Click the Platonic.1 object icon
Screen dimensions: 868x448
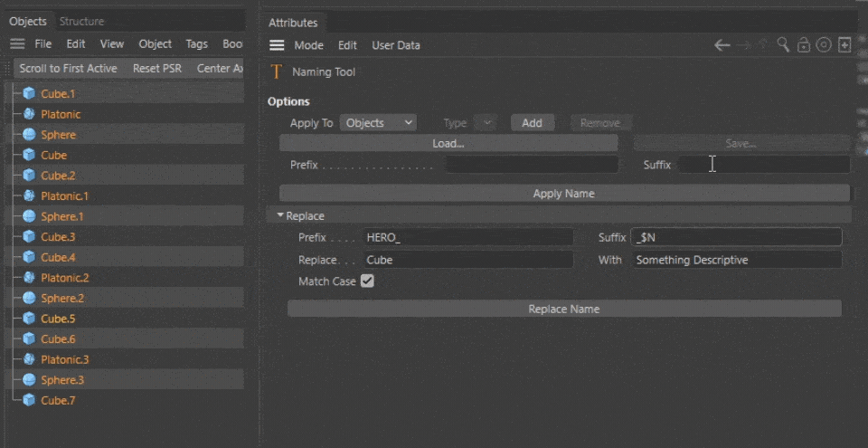pos(29,195)
